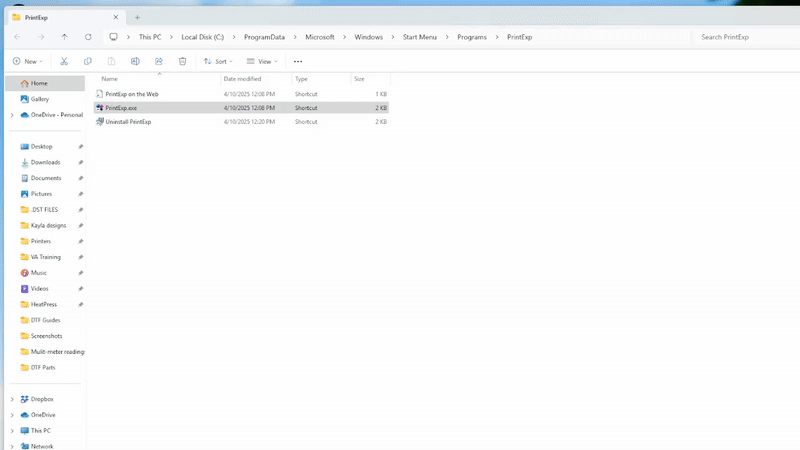800x450 pixels.
Task: Click chevron after ProgramData in address bar
Action: [x=295, y=37]
